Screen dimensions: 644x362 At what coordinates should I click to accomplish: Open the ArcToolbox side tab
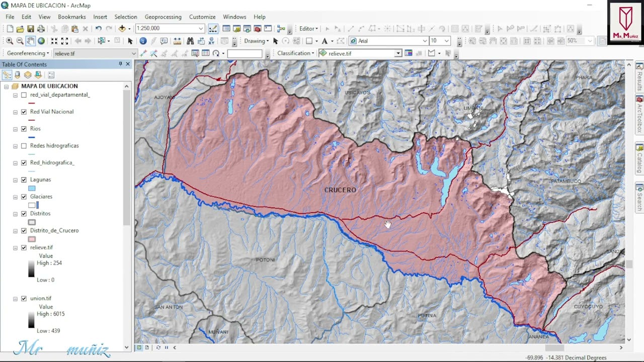tap(639, 115)
